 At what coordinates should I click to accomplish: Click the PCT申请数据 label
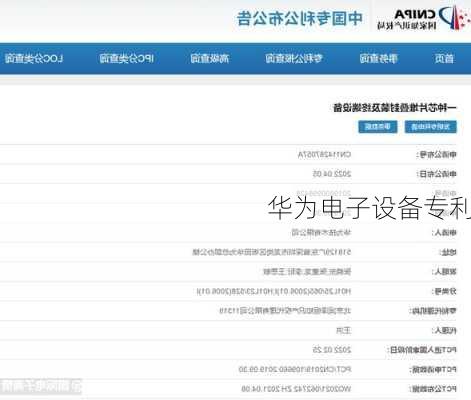433,369
